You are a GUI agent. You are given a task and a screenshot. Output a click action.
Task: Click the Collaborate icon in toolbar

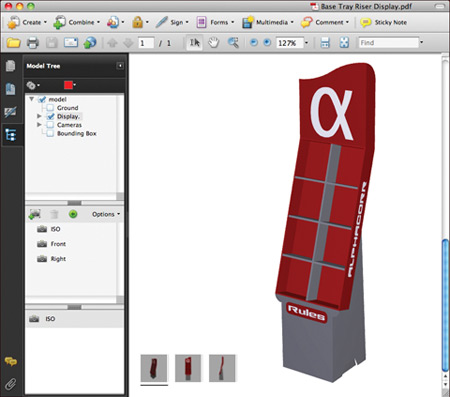click(x=115, y=22)
